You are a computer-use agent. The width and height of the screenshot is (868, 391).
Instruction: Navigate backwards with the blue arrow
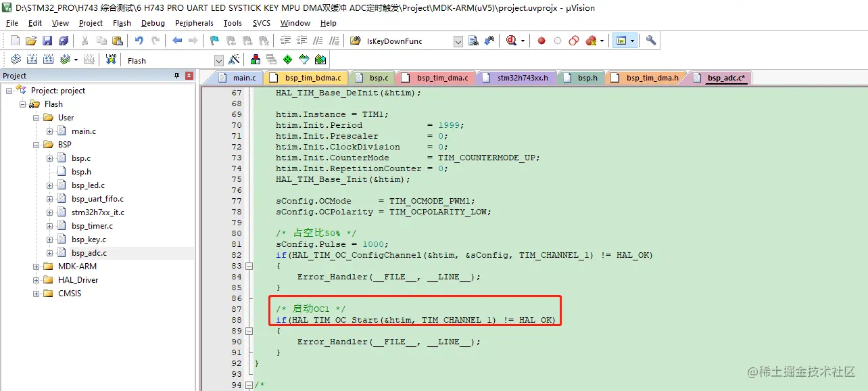coord(177,41)
